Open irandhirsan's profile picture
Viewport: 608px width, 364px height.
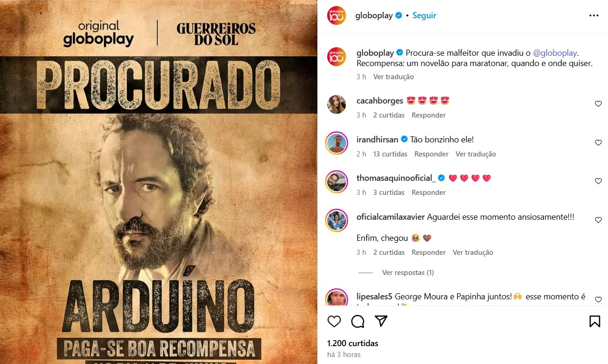point(336,142)
